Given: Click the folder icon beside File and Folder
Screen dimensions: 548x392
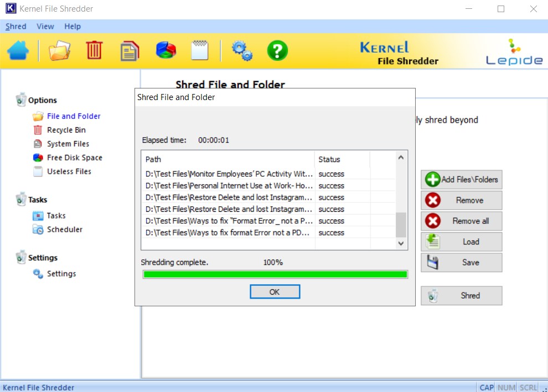Looking at the screenshot, I should 38,116.
